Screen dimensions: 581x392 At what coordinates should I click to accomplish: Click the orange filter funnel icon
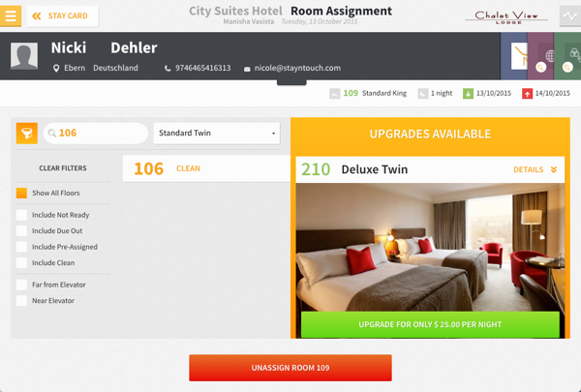pyautogui.click(x=27, y=133)
